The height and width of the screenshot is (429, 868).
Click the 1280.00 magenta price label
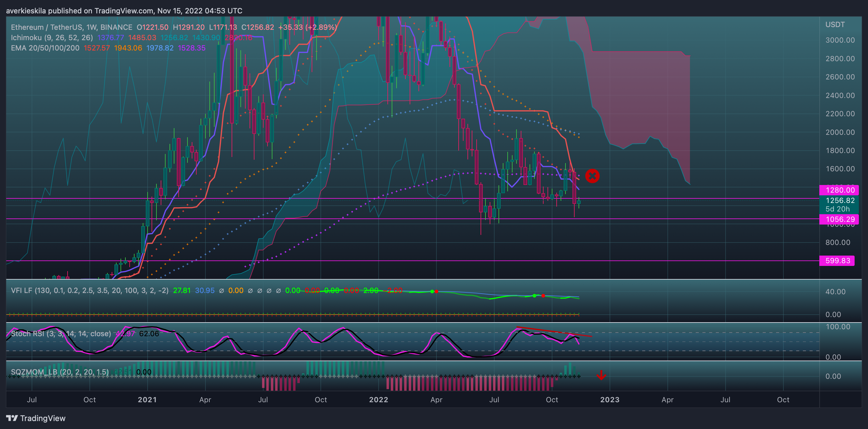839,190
